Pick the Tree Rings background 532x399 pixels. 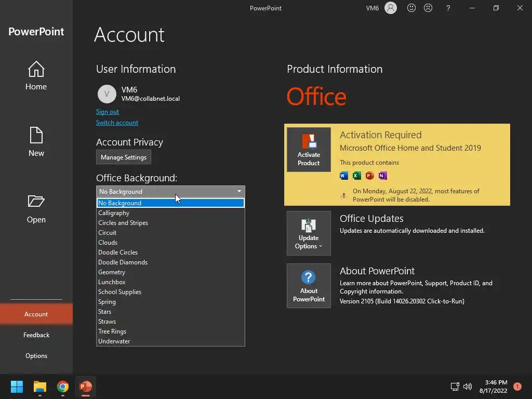coord(170,331)
